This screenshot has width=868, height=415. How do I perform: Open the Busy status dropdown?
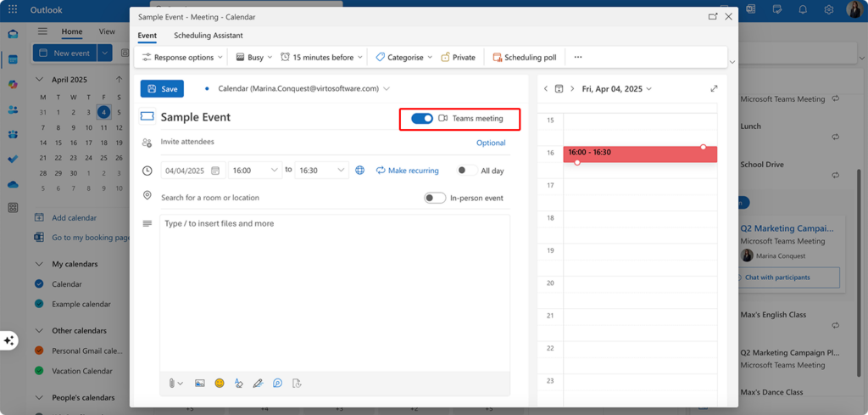pos(254,57)
